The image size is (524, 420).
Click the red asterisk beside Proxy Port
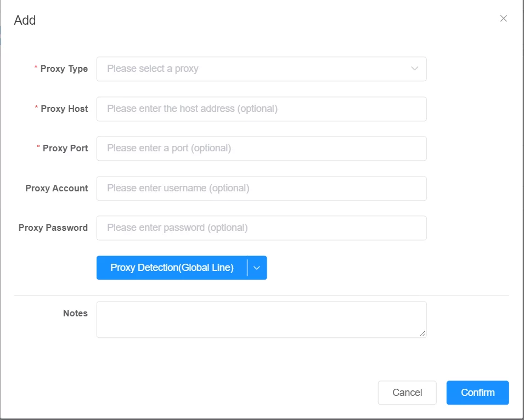click(38, 148)
